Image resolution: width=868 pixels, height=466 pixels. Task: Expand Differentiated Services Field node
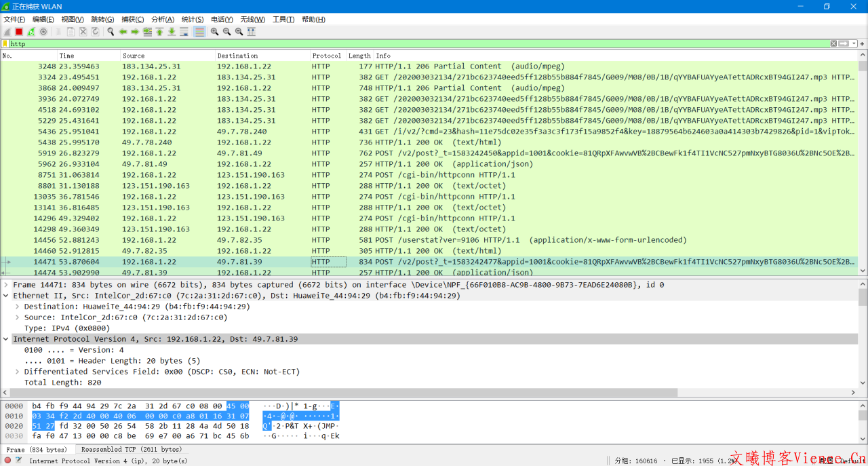[18, 372]
